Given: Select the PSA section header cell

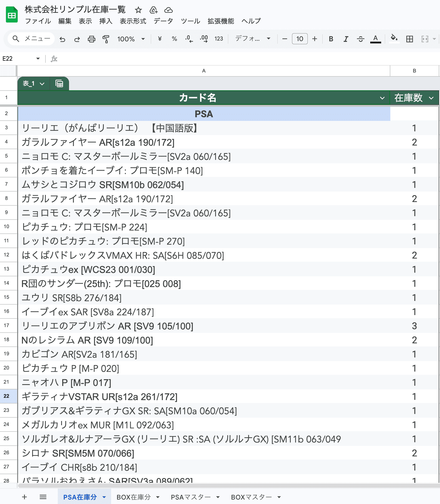Looking at the screenshot, I should (x=204, y=114).
